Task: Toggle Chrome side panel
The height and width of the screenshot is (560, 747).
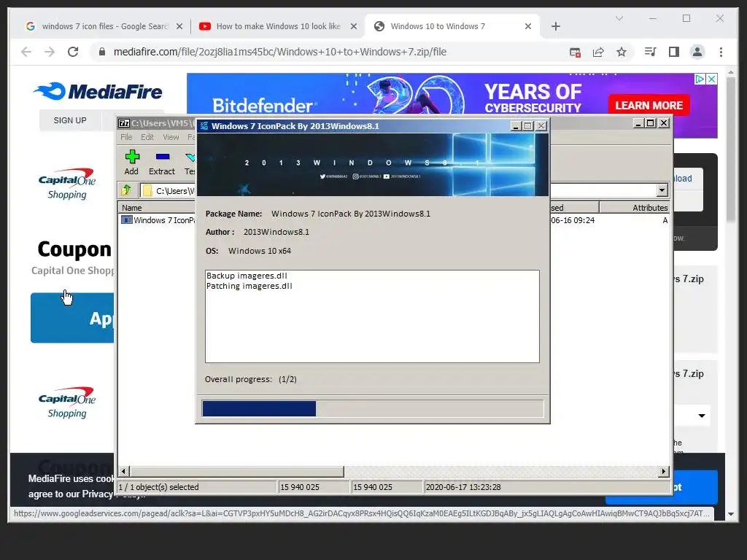Action: [x=673, y=52]
